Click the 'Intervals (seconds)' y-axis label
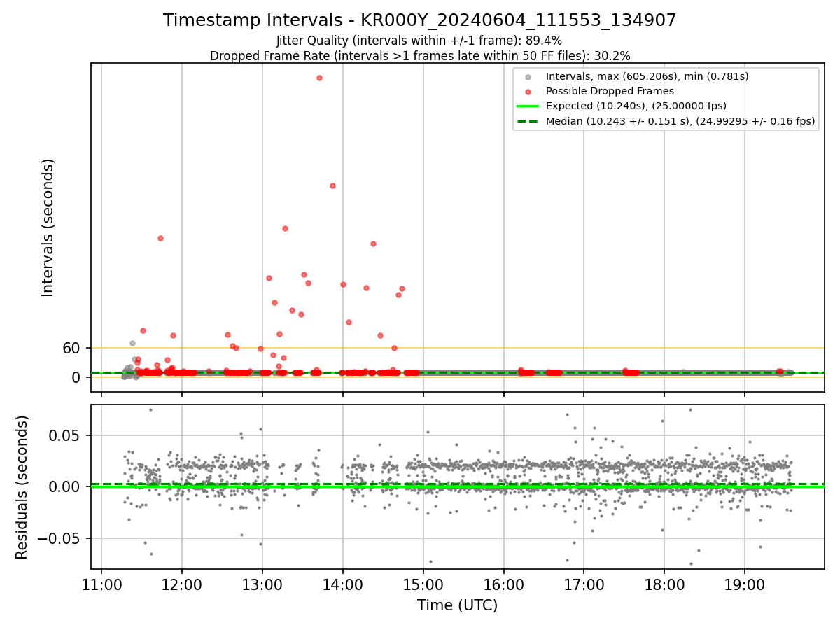 pos(48,227)
